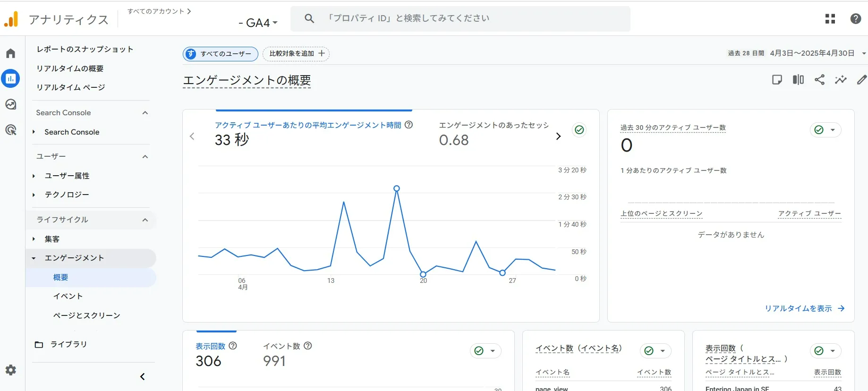Open status dropdown on イベント数（イベント名）card
The image size is (868, 391).
(663, 351)
